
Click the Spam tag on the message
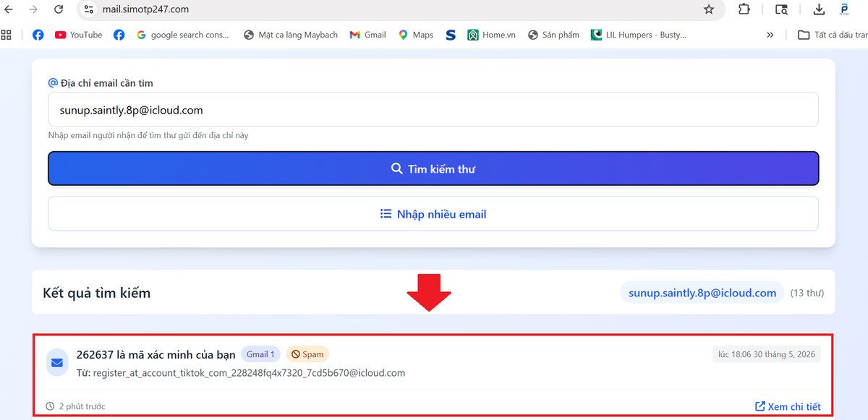307,354
